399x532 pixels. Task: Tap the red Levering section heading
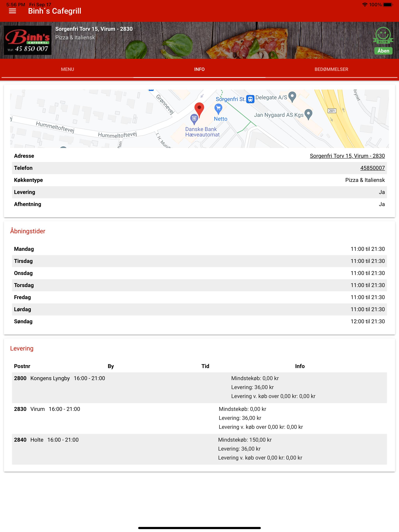[x=22, y=348]
